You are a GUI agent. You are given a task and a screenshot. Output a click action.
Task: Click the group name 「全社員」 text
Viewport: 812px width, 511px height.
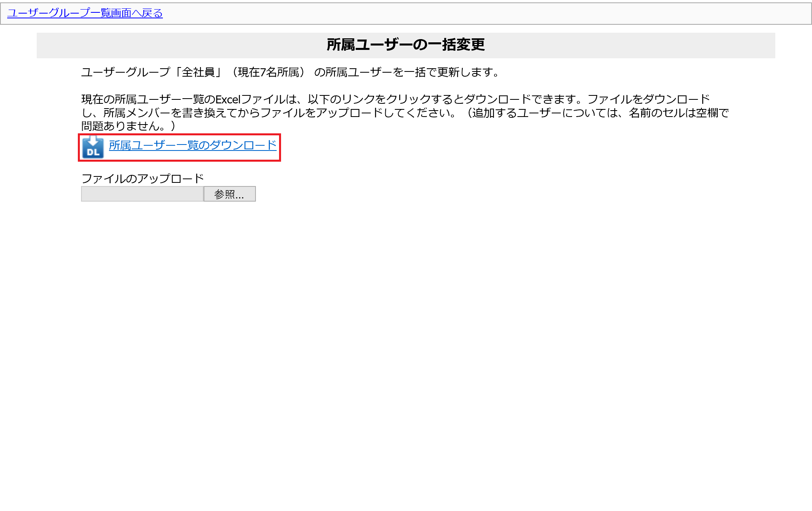198,72
